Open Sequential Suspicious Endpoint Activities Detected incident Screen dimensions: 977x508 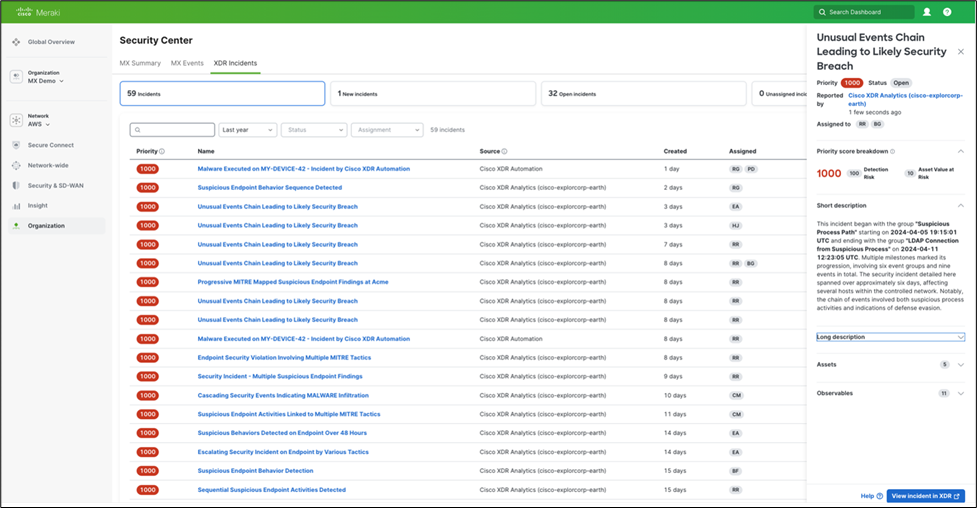click(x=272, y=490)
